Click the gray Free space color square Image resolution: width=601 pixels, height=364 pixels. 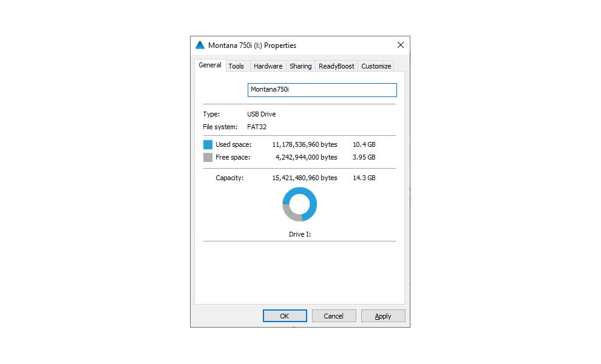[x=208, y=157]
